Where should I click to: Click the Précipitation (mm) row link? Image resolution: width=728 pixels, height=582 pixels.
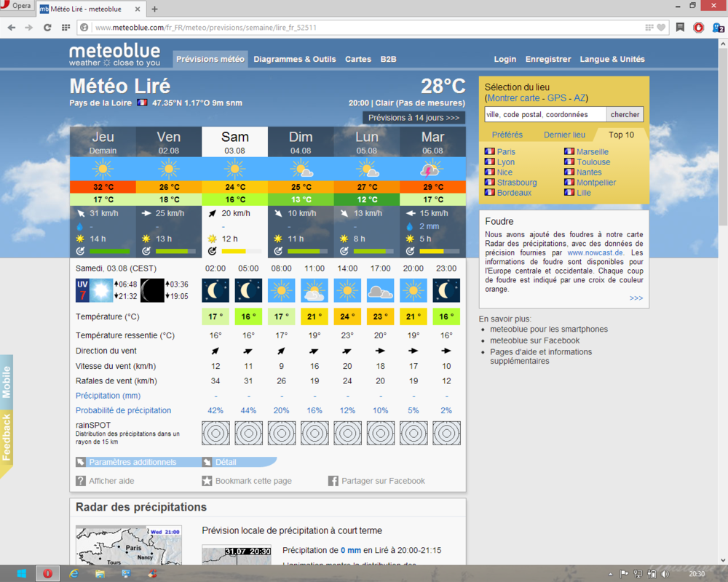coord(108,396)
